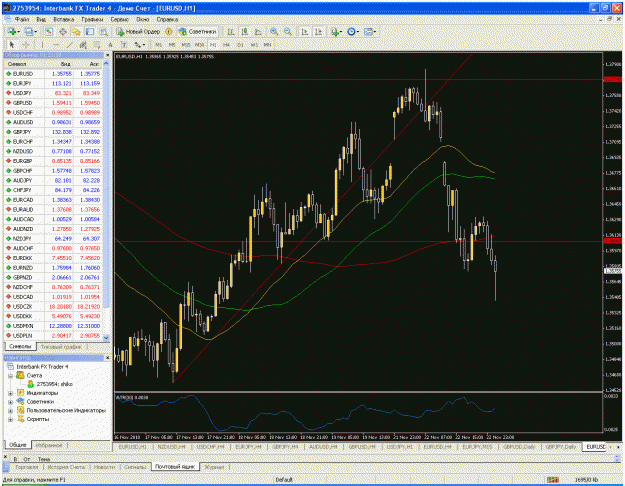The image size is (625, 486).
Task: Select the arrow Cursor tool
Action: 12,45
